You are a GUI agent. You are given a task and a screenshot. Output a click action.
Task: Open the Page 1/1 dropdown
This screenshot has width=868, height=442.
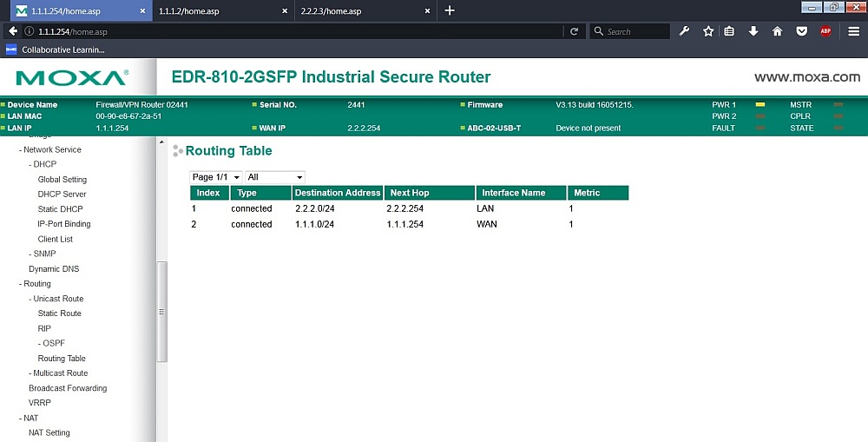(x=216, y=177)
